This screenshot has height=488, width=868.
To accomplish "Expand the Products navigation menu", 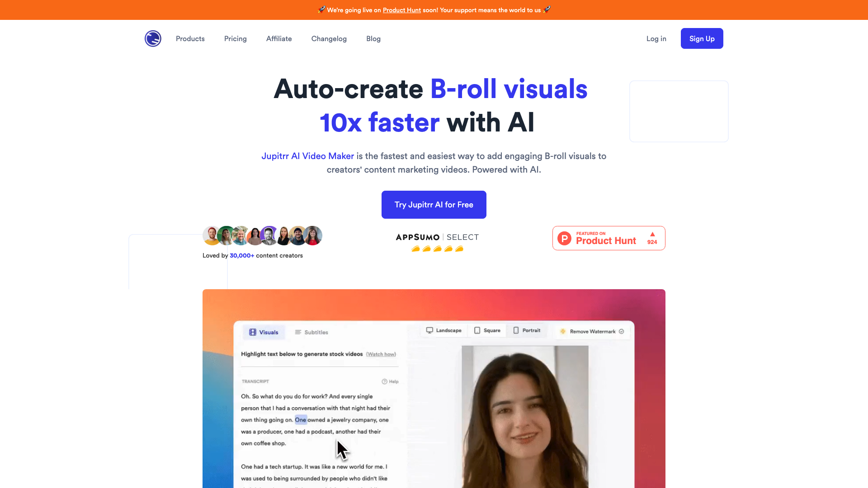I will tap(190, 38).
